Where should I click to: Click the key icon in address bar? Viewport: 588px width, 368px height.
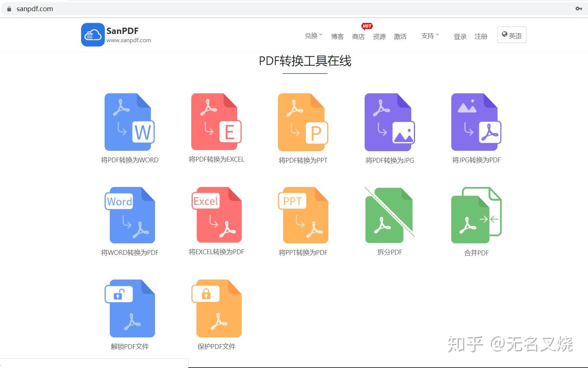pos(579,9)
